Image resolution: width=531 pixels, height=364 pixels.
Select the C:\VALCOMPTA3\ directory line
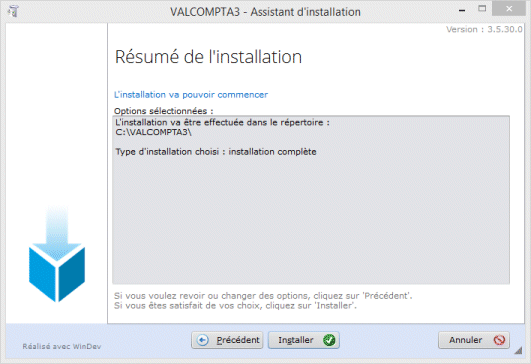[153, 132]
